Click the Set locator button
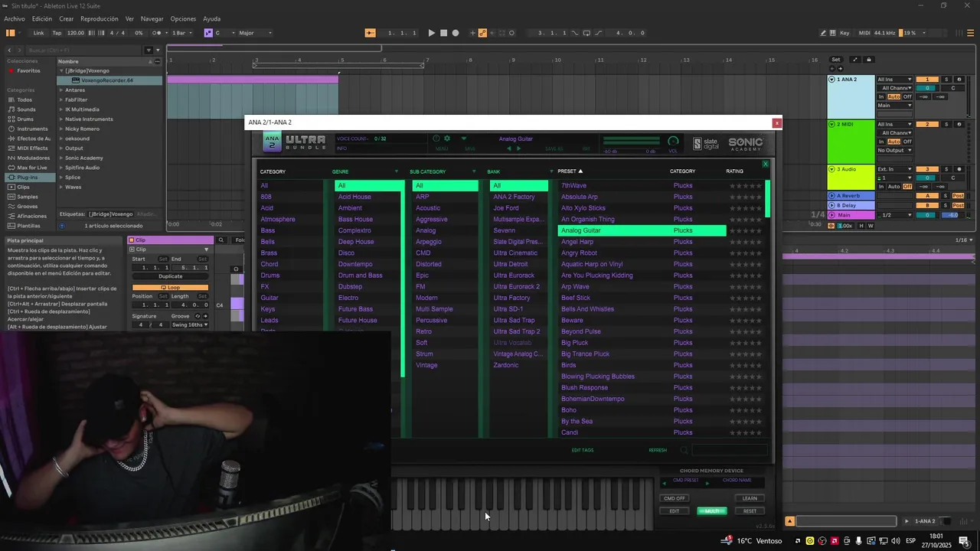Screen dimensions: 980x551 [x=835, y=60]
